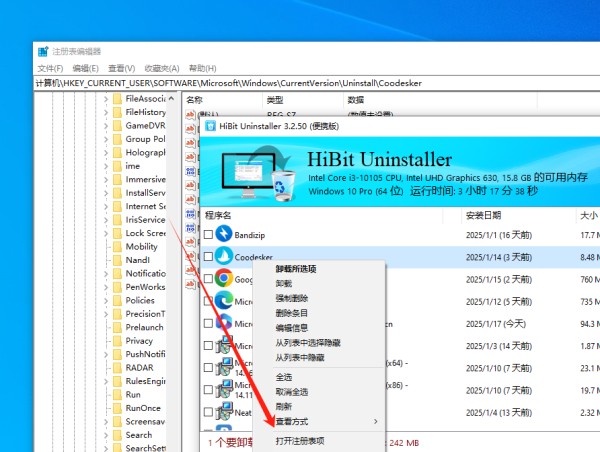Screen dimensions: 600x452
Task: Expand the Holograph registry key
Action: 106,153
